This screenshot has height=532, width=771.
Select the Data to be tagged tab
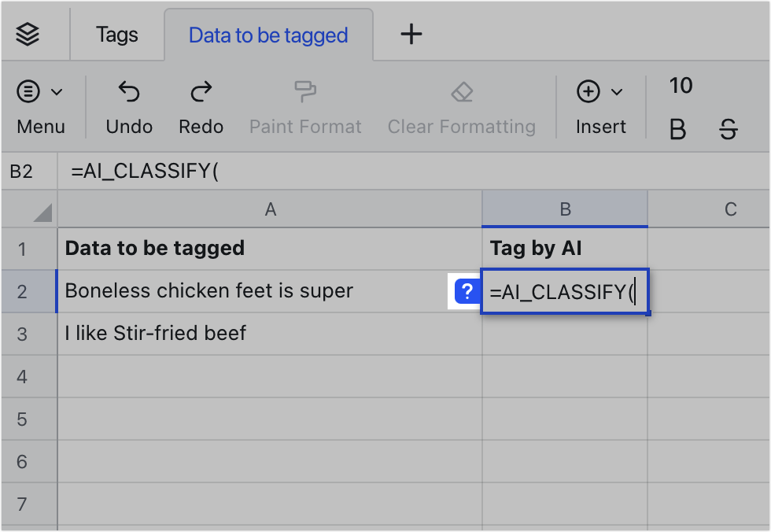pyautogui.click(x=268, y=35)
